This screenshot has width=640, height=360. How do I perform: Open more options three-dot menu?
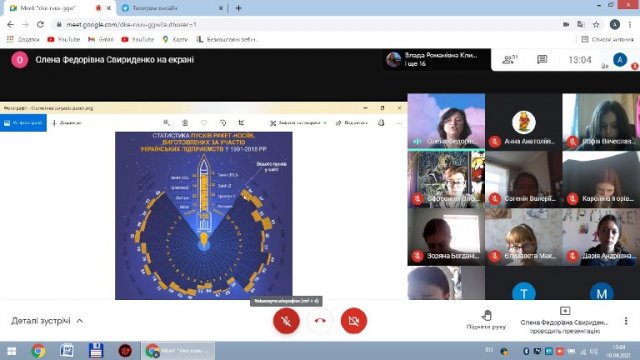pyautogui.click(x=626, y=321)
